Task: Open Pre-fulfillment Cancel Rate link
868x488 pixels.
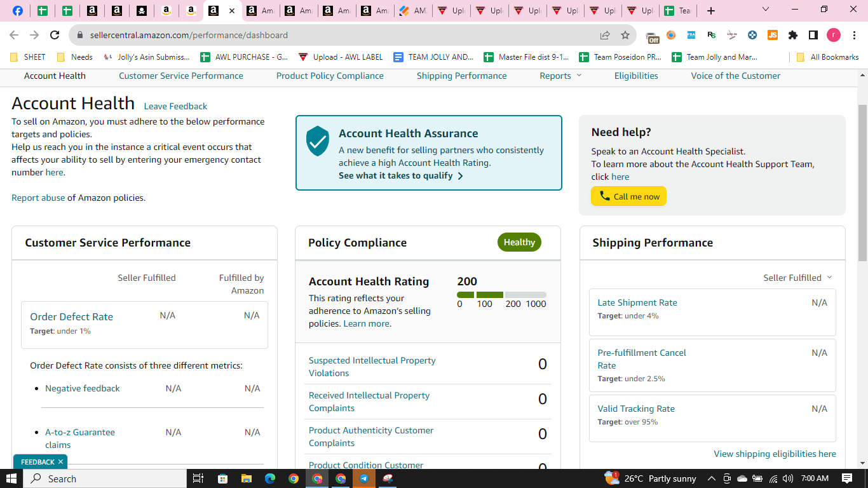Action: click(642, 359)
